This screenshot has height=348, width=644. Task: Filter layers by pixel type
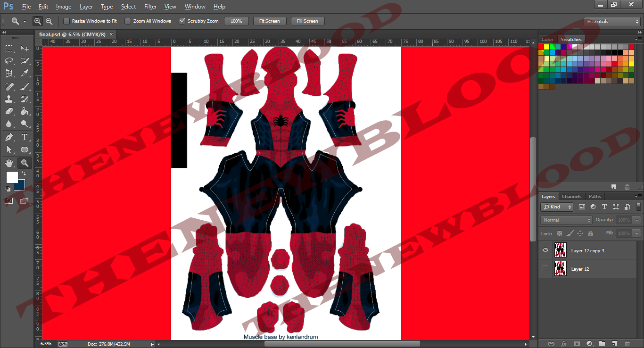tap(582, 207)
